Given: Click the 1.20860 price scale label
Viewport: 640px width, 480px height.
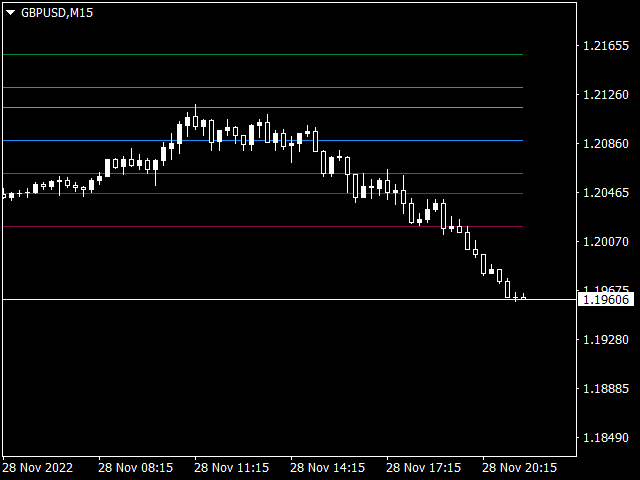Looking at the screenshot, I should pyautogui.click(x=606, y=144).
